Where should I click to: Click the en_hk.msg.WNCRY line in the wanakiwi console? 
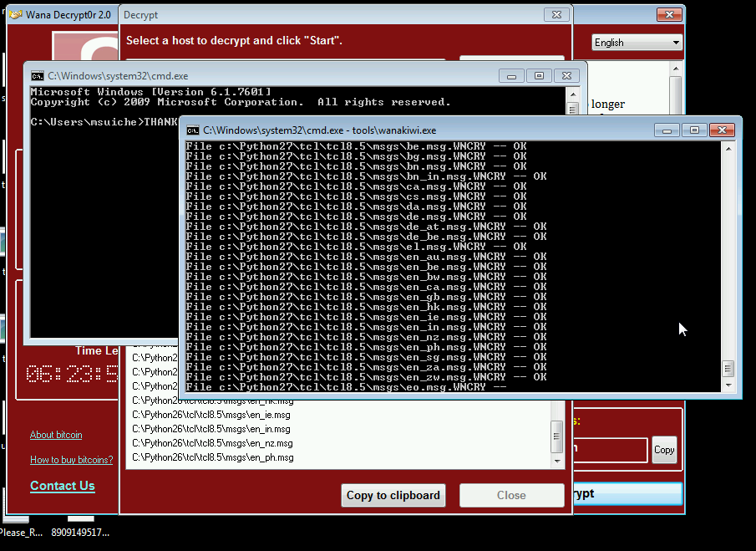(x=367, y=307)
